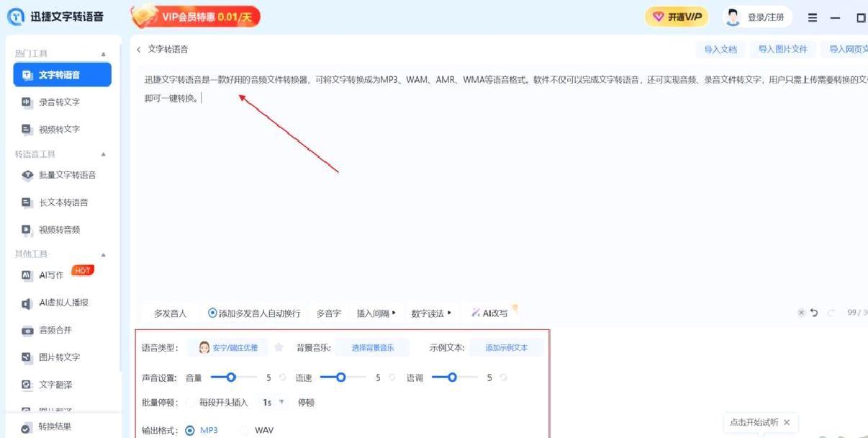Expand the 数字读法 menu
Viewport: 868px width, 438px height.
tap(431, 313)
